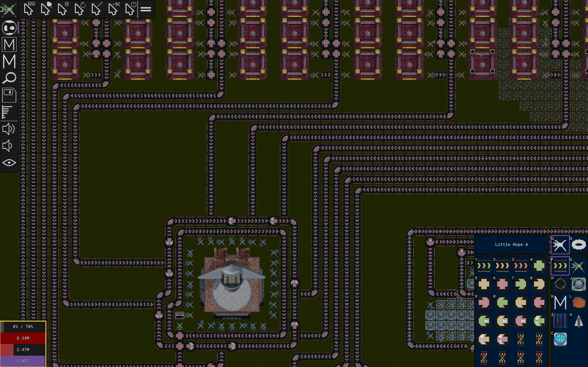Click the central base building with chimneys
Image resolution: width=588 pixels, height=367 pixels.
click(x=232, y=283)
